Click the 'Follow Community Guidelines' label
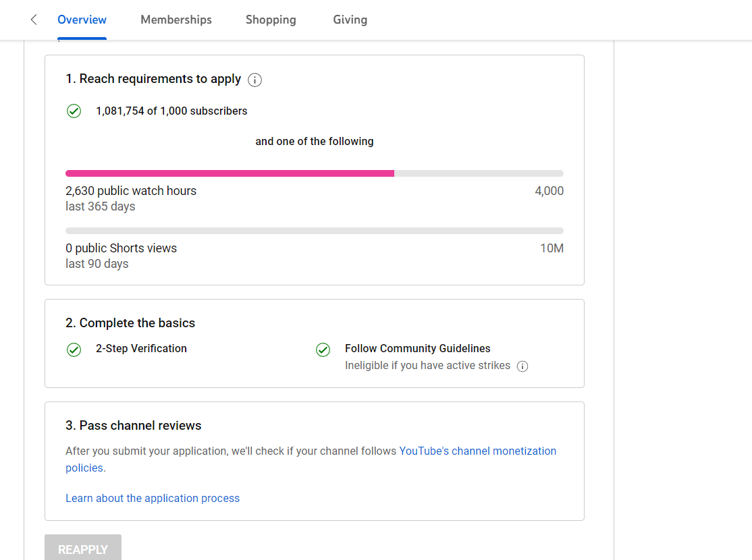 click(418, 349)
